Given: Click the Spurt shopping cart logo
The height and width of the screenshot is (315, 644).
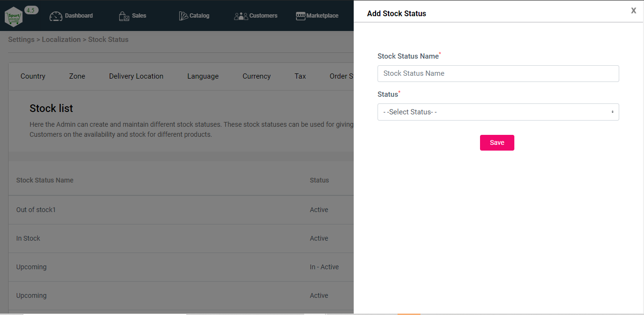Looking at the screenshot, I should pos(14,17).
